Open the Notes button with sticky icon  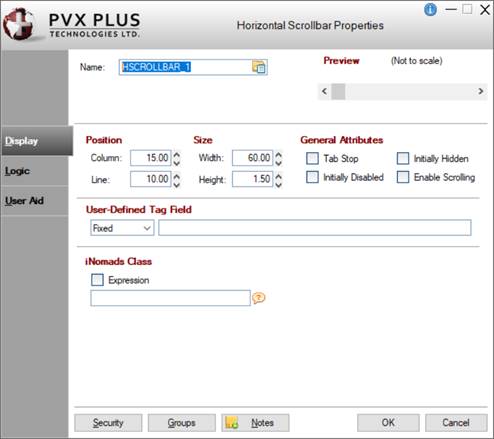[255, 423]
